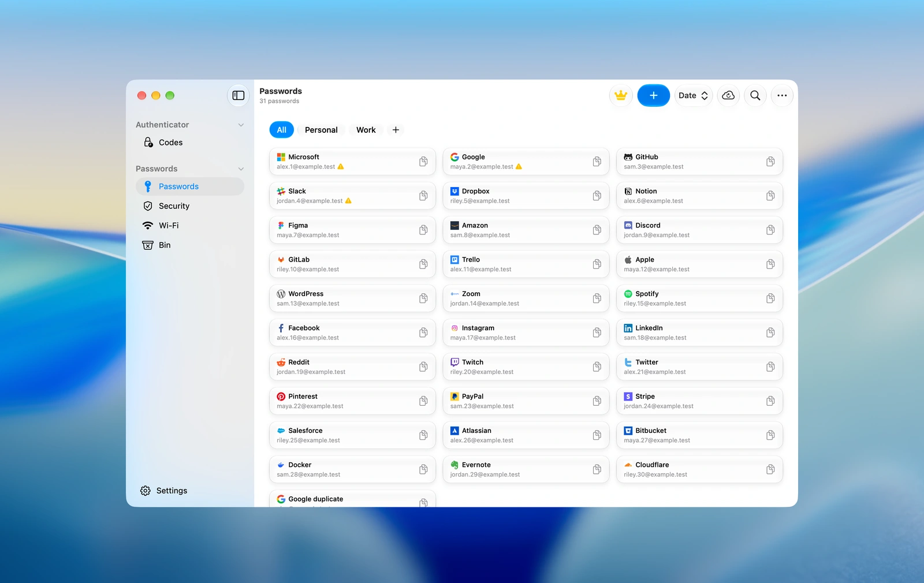Image resolution: width=924 pixels, height=583 pixels.
Task: Open the three-dots more menu
Action: (x=782, y=96)
